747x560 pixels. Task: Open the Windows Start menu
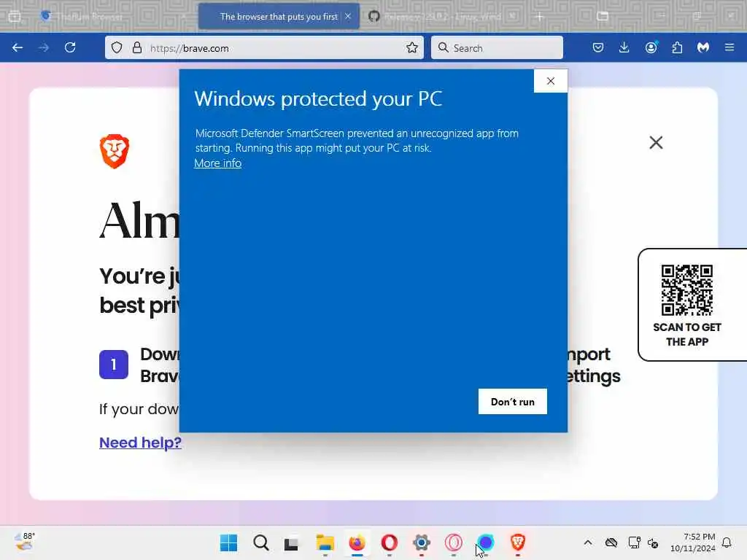(x=228, y=542)
